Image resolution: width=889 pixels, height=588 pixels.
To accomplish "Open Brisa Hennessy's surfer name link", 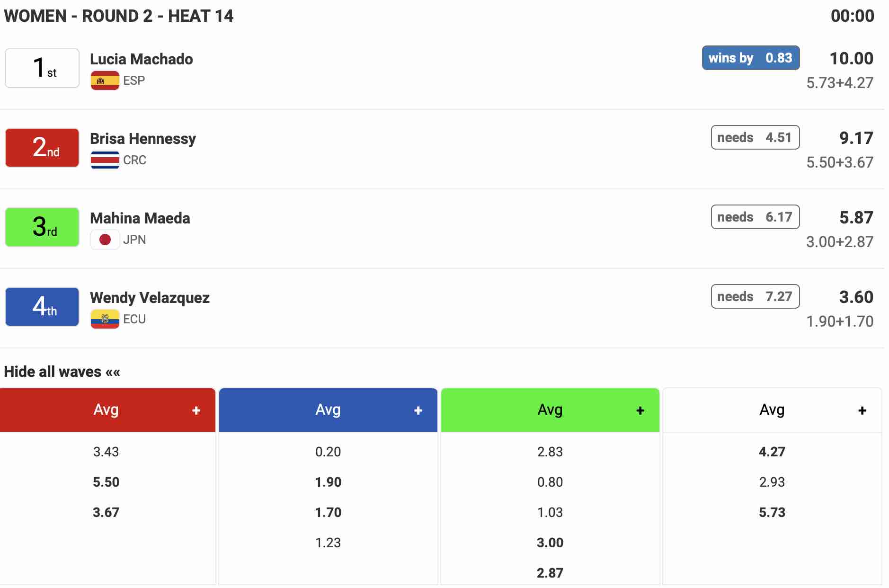I will 142,139.
